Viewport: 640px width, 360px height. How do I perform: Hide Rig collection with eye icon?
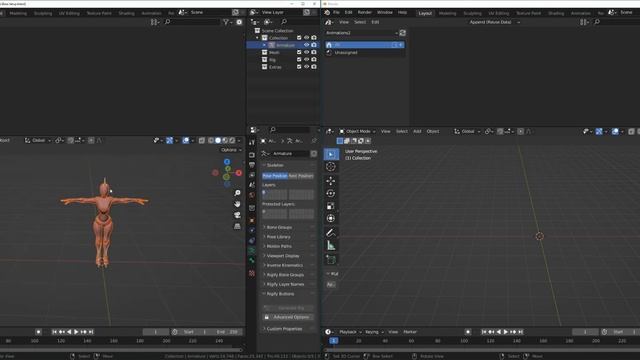click(x=306, y=60)
